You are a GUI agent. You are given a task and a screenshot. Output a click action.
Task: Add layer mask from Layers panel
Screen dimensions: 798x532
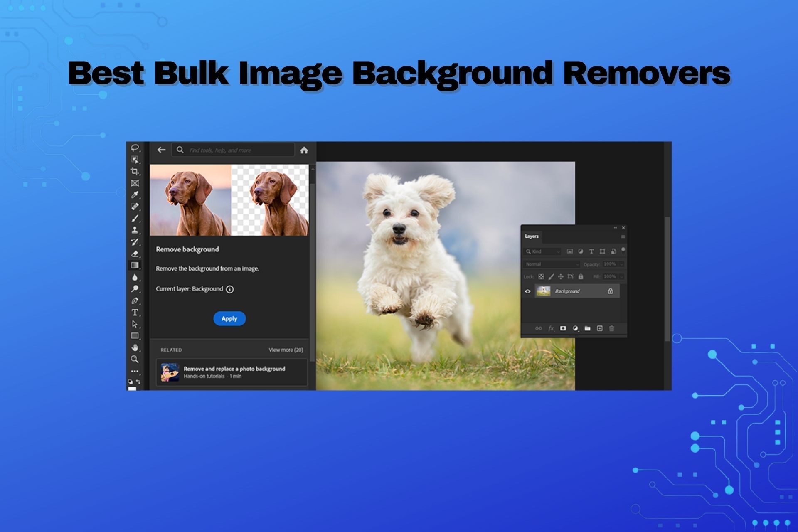pos(563,328)
